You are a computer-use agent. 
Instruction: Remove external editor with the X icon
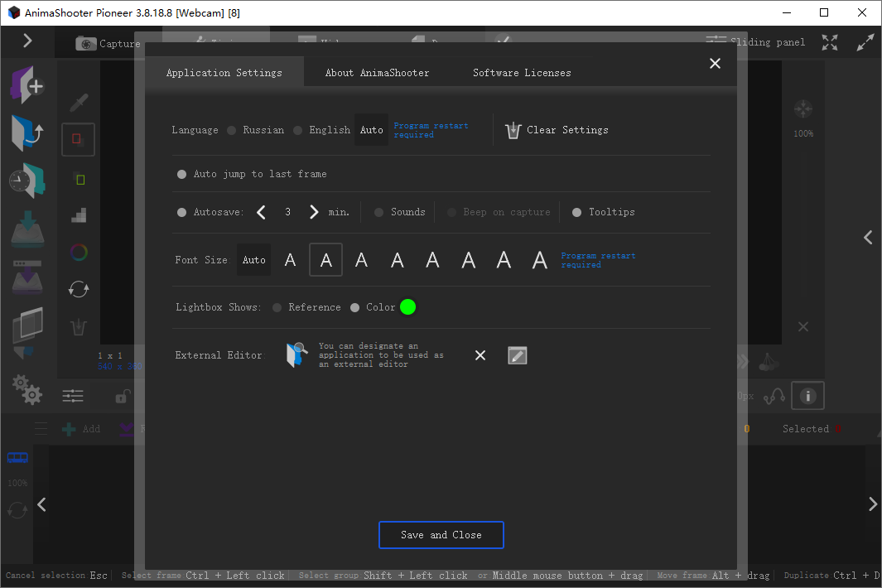pyautogui.click(x=480, y=355)
